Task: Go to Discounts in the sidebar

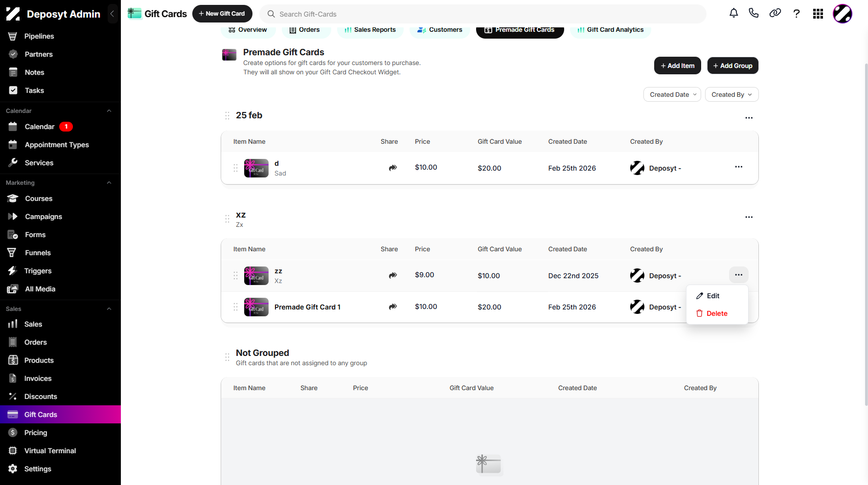Action: tap(60, 397)
